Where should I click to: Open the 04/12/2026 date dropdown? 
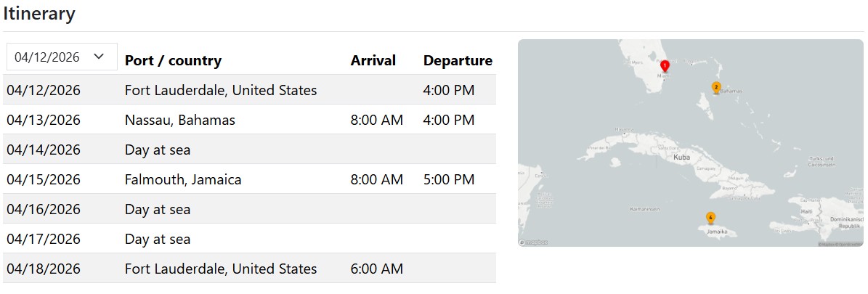[61, 57]
